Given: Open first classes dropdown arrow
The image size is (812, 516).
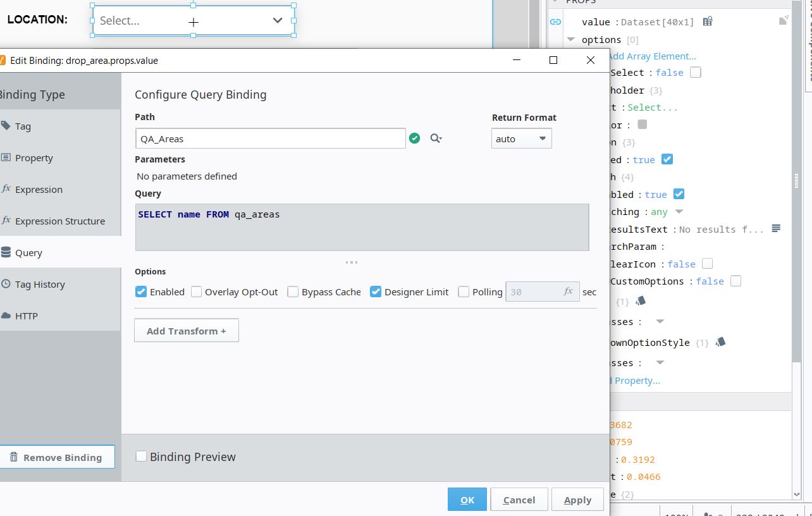Looking at the screenshot, I should point(660,322).
